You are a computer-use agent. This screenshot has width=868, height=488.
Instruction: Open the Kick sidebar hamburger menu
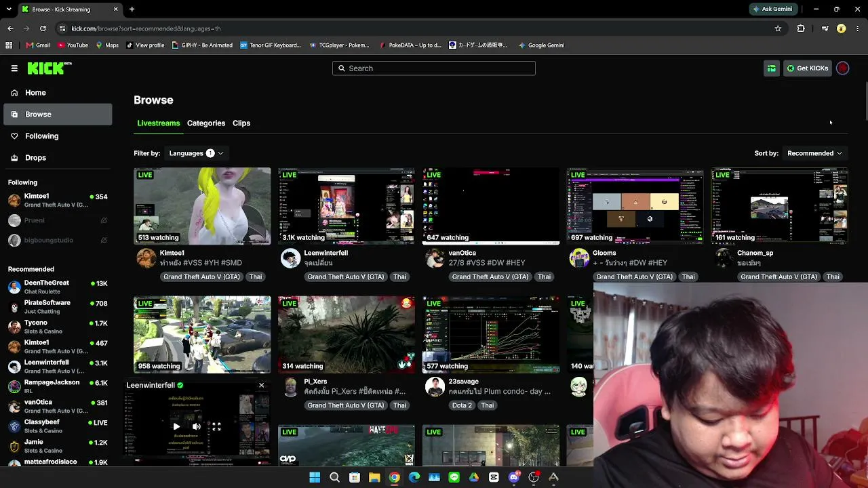point(14,68)
